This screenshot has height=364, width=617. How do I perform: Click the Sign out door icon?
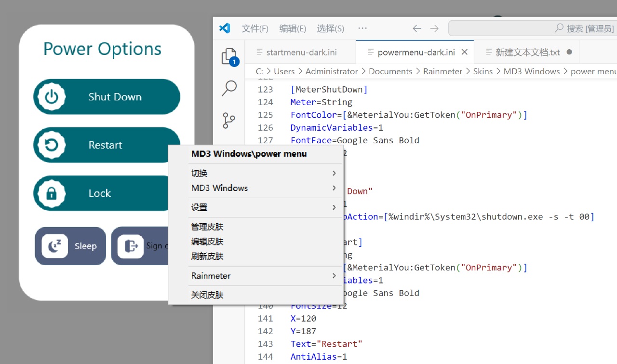click(x=131, y=246)
